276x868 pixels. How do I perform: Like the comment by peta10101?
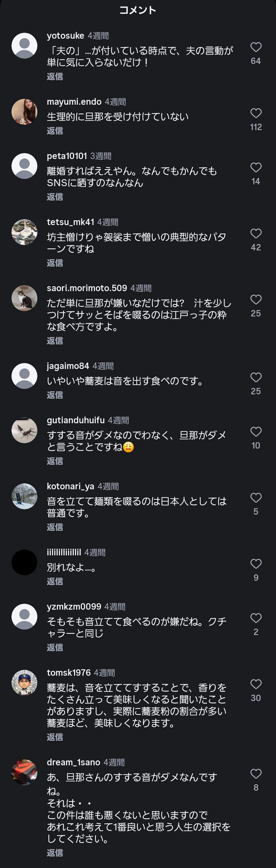(256, 167)
